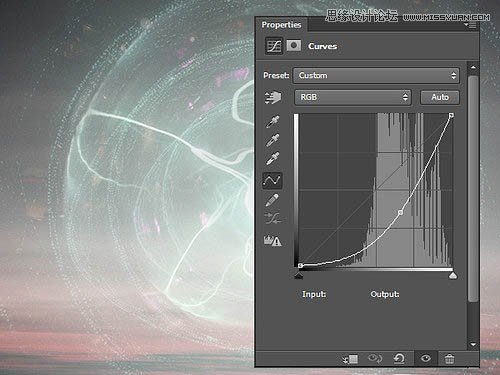Open the Properties panel flyout menu
The image size is (500, 375).
(x=470, y=25)
